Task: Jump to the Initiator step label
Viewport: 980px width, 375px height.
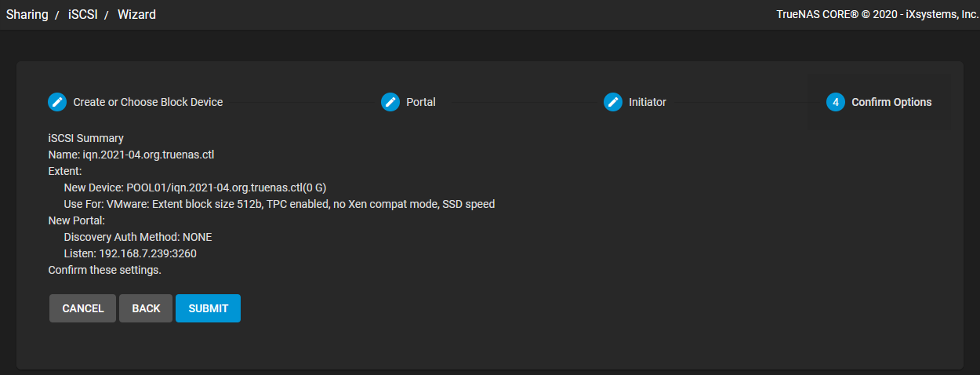Action: coord(648,102)
